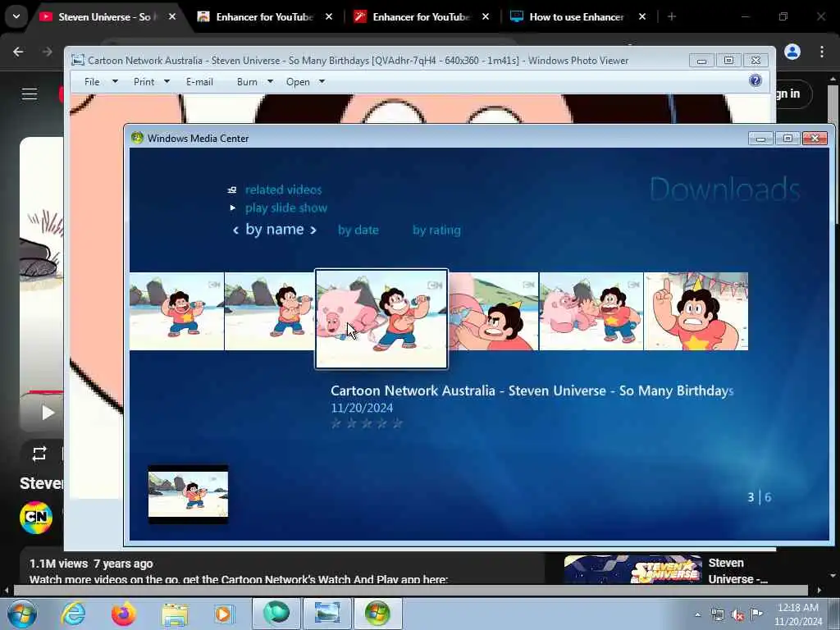Screen dimensions: 840x630
Task: Open the browser three-dot menu
Action: [x=822, y=52]
